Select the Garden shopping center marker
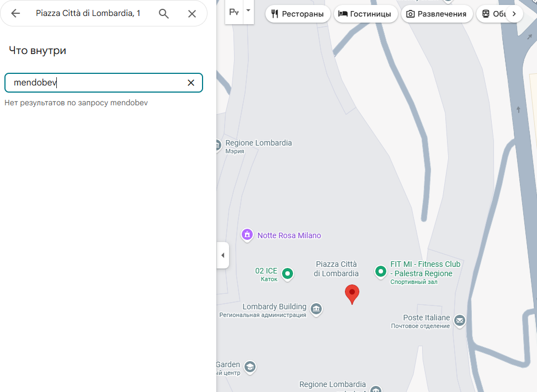 point(249,366)
